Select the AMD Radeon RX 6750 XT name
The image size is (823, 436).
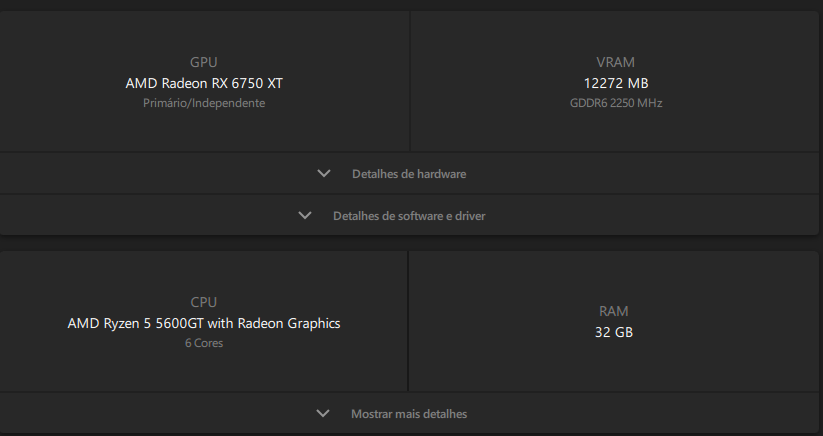coord(204,83)
